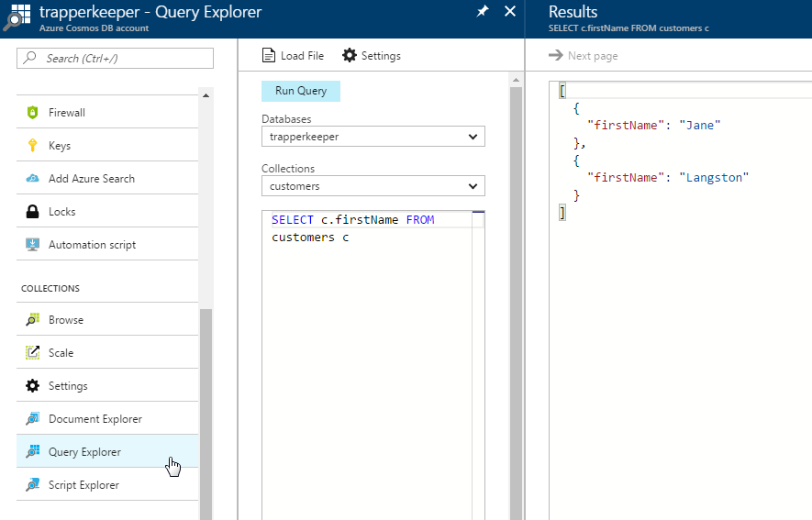Open the Collections dropdown customers

[373, 186]
